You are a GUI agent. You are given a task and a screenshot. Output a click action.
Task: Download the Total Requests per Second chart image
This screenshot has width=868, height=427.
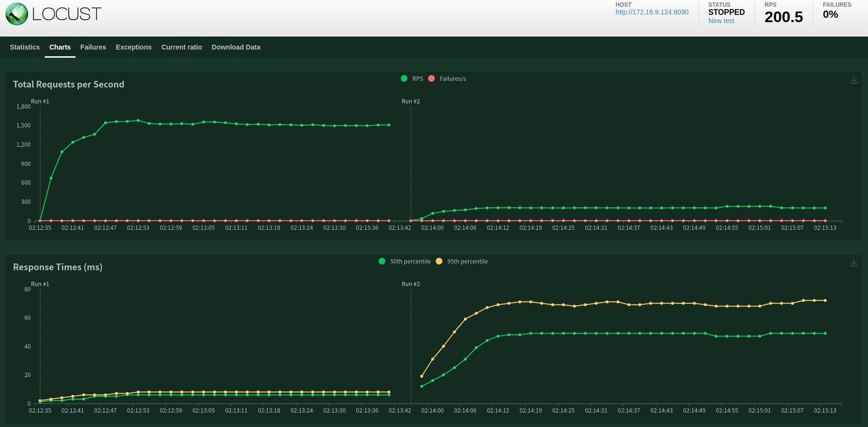854,80
